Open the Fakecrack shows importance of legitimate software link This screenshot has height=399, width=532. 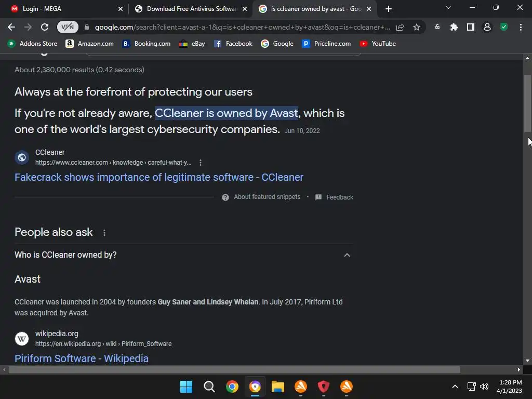tap(159, 177)
